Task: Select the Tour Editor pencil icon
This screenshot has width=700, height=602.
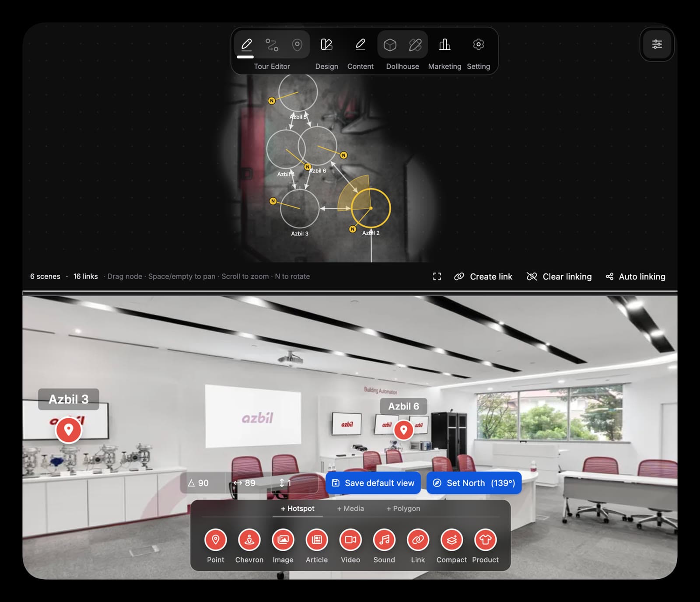Action: tap(246, 45)
